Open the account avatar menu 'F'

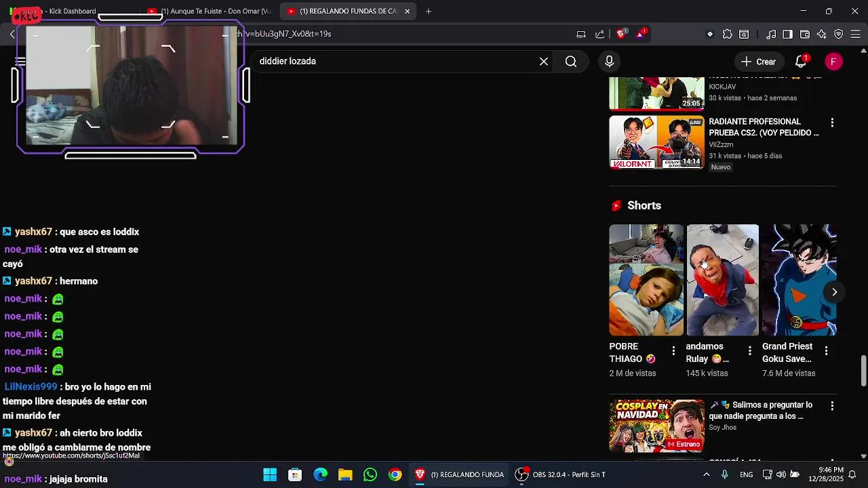click(x=833, y=62)
